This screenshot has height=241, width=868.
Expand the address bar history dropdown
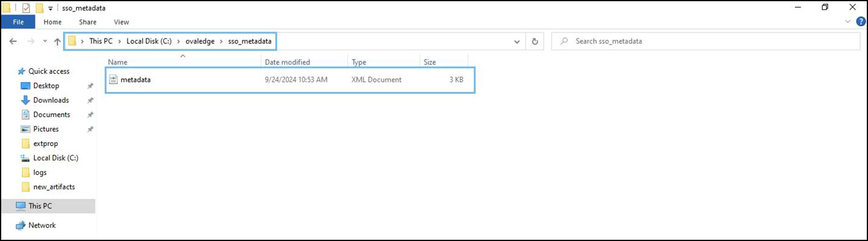(517, 42)
